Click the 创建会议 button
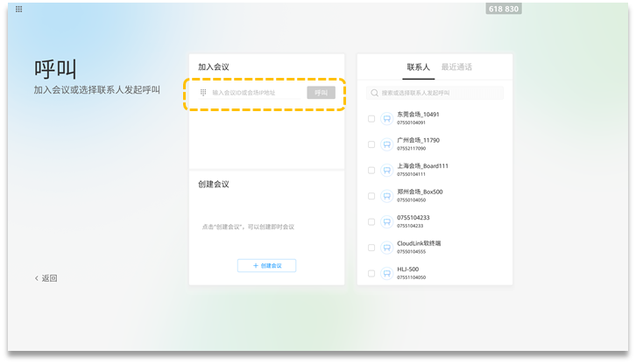This screenshot has width=636, height=364. coord(266,265)
